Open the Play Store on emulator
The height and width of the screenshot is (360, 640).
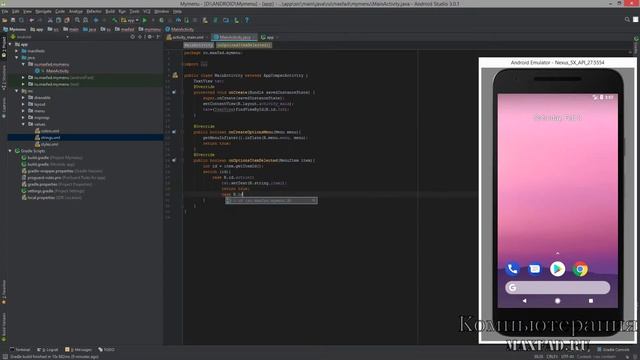(x=558, y=269)
